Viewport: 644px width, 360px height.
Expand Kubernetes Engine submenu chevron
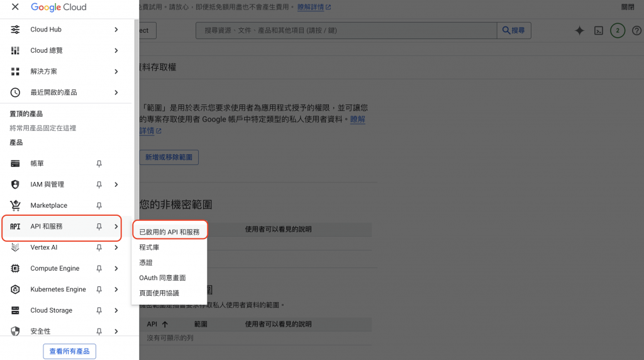point(116,290)
